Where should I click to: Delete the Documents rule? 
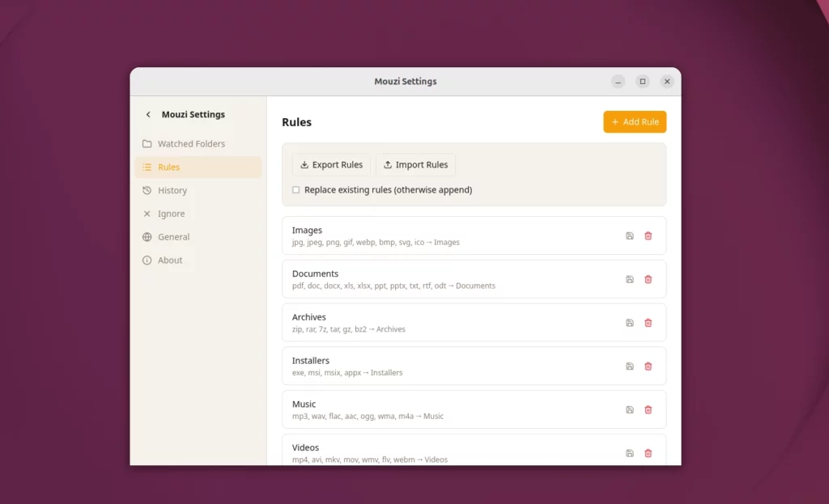click(x=648, y=279)
